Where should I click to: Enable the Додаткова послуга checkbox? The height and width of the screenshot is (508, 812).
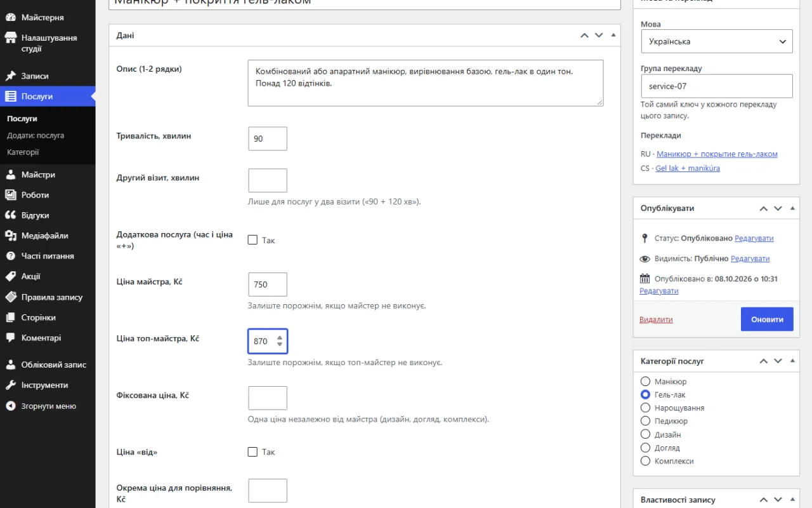pyautogui.click(x=252, y=240)
